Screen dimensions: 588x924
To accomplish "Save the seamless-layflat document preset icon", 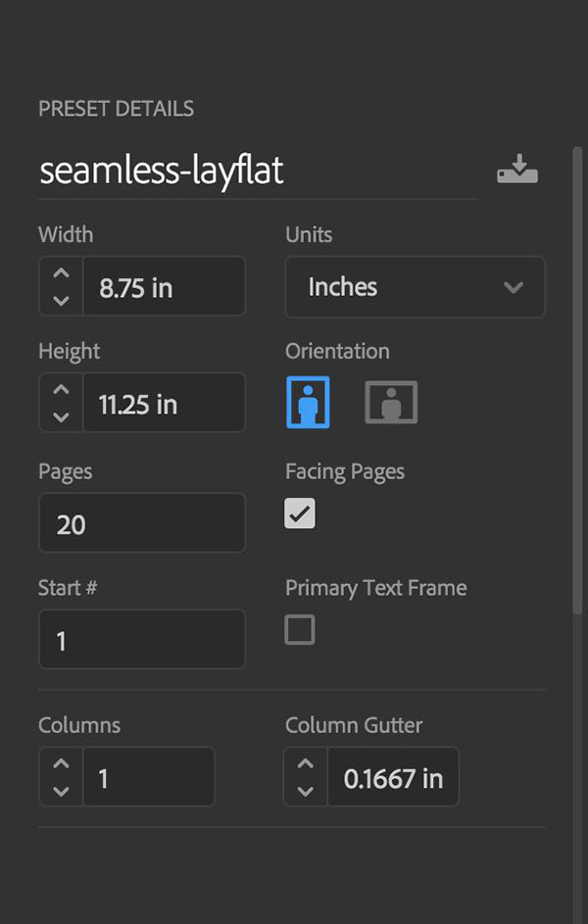I will tap(517, 170).
